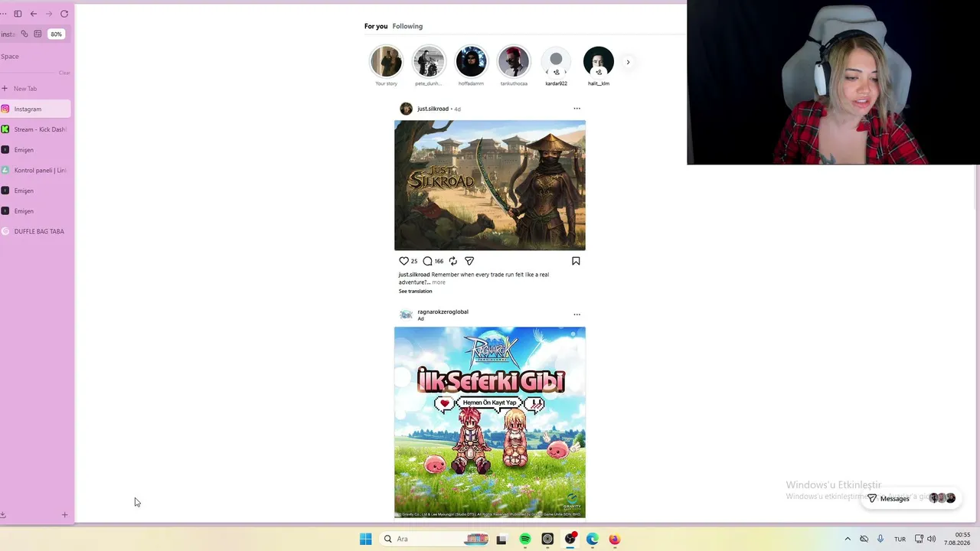The width and height of the screenshot is (980, 551).
Task: Click See translation under the post
Action: tap(415, 292)
